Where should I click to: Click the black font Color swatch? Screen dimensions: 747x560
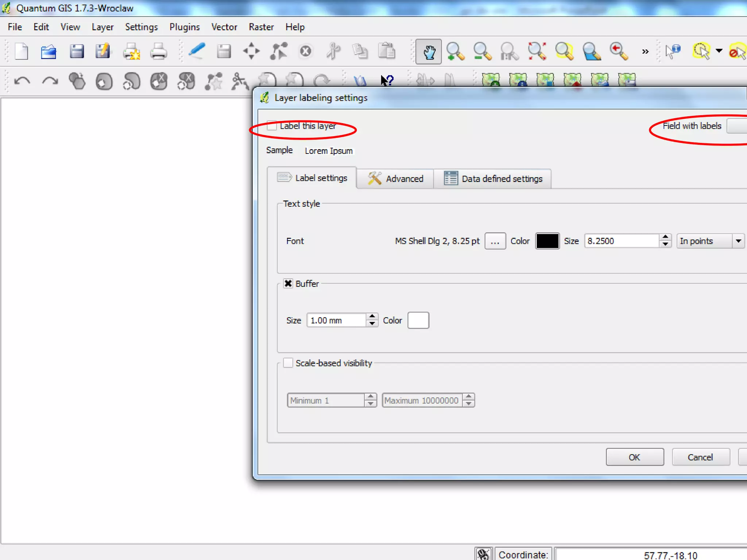547,241
